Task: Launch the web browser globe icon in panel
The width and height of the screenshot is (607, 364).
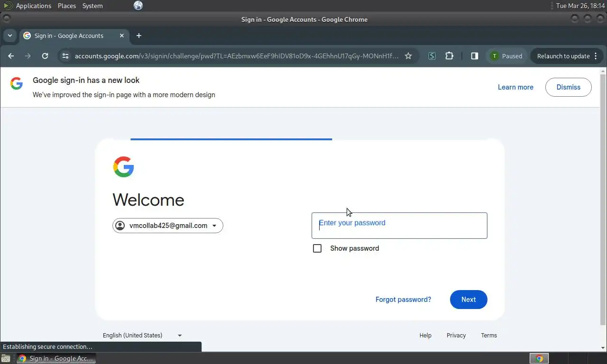Action: click(x=138, y=6)
